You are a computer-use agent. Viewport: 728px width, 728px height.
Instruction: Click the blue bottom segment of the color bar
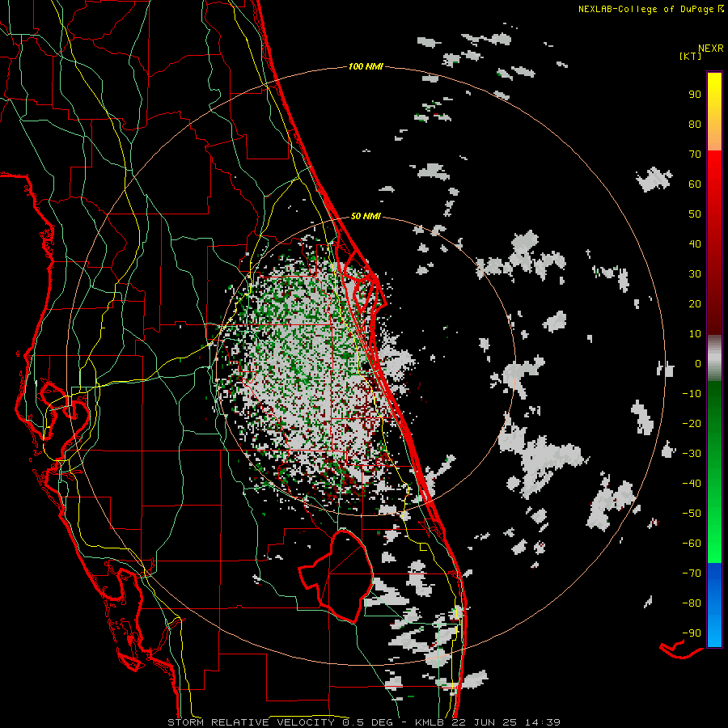point(714,605)
